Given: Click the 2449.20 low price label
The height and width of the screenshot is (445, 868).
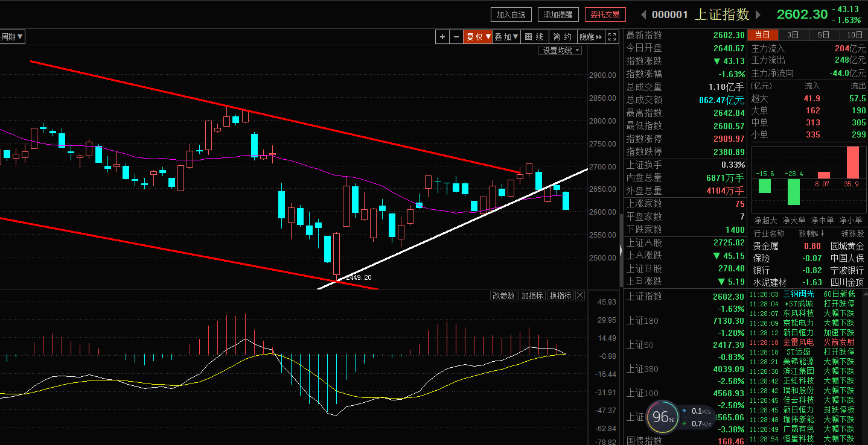Looking at the screenshot, I should coord(359,278).
